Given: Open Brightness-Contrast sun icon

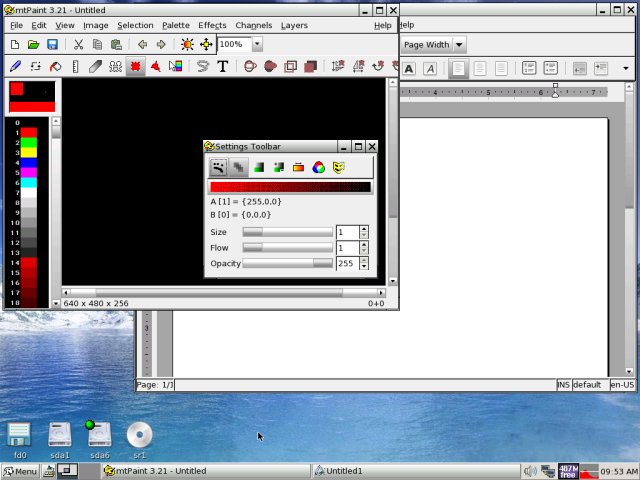Looking at the screenshot, I should click(x=186, y=45).
